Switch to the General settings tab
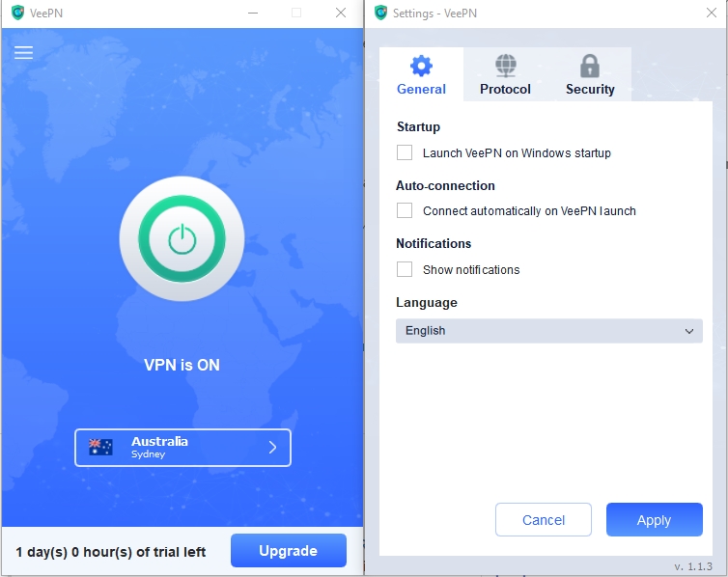 (421, 74)
